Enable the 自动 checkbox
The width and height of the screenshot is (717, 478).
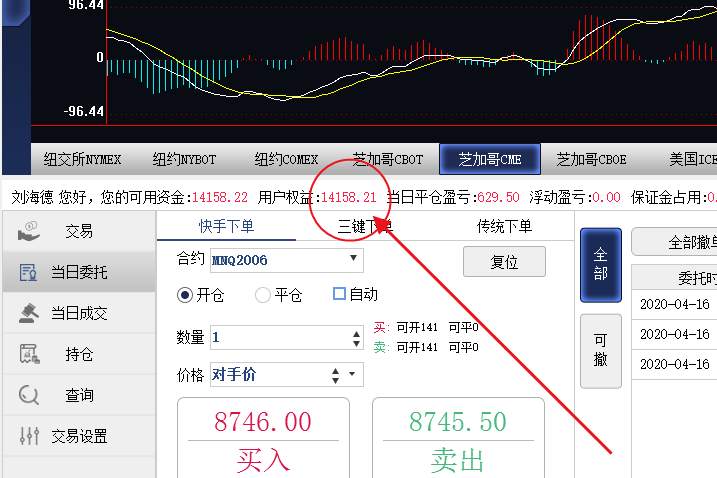(x=339, y=294)
